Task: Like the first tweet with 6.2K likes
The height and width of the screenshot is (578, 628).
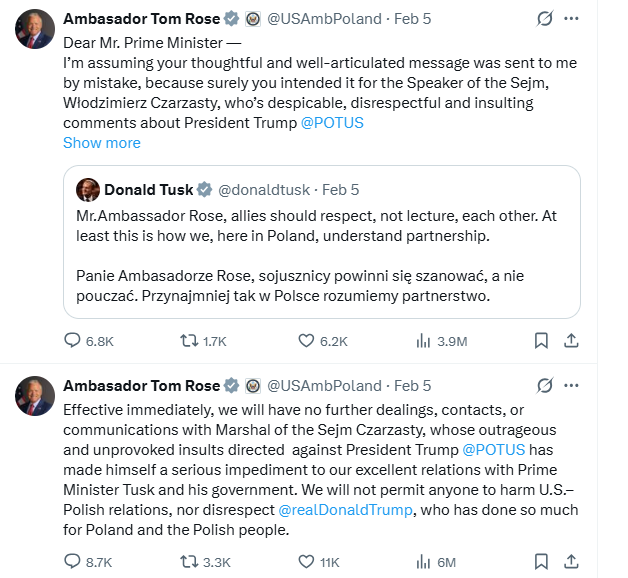Action: tap(305, 341)
